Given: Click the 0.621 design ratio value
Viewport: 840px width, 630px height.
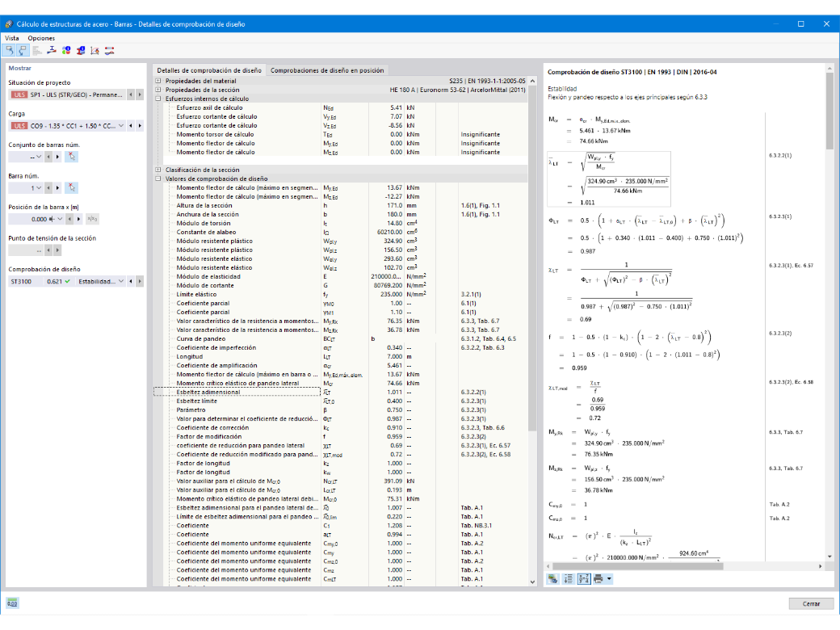Looking at the screenshot, I should (54, 281).
